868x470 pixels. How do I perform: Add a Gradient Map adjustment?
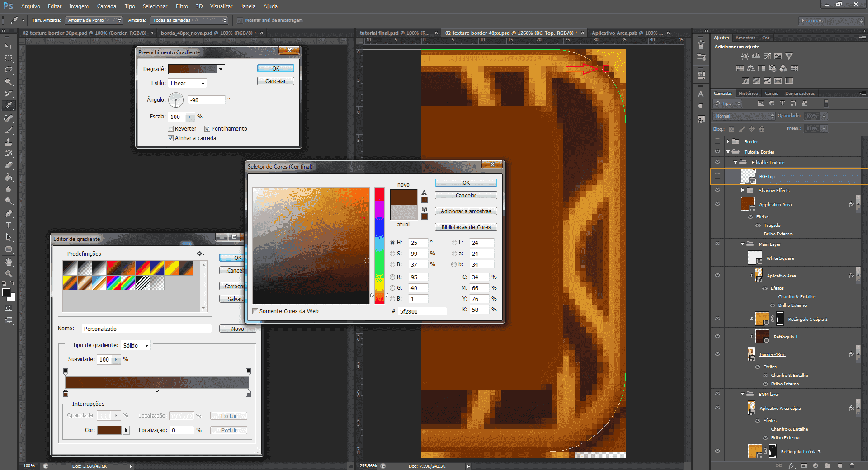789,81
